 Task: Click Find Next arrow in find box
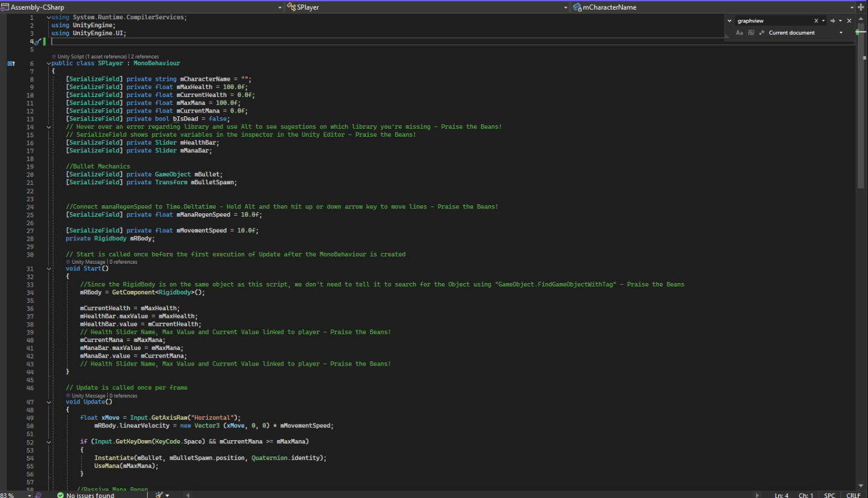point(832,20)
